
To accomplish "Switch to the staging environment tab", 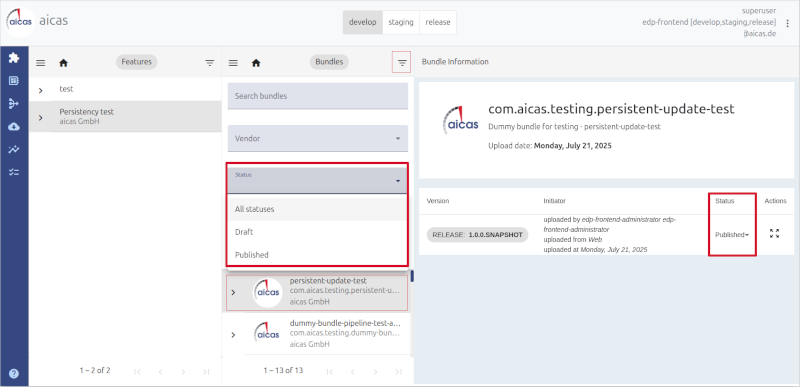I will (401, 22).
